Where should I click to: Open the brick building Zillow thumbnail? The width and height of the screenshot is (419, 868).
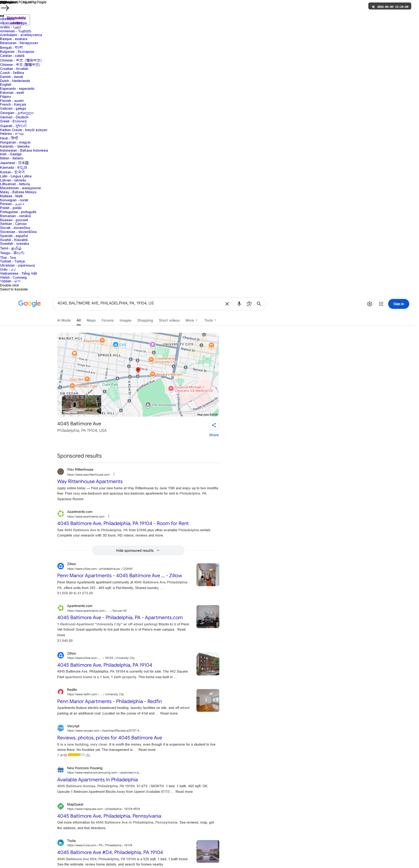coord(208,664)
